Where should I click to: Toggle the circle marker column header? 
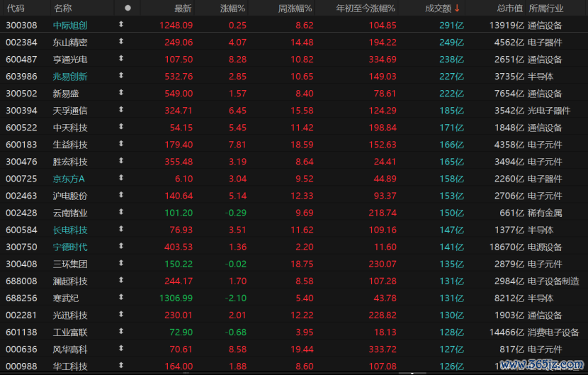128,8
